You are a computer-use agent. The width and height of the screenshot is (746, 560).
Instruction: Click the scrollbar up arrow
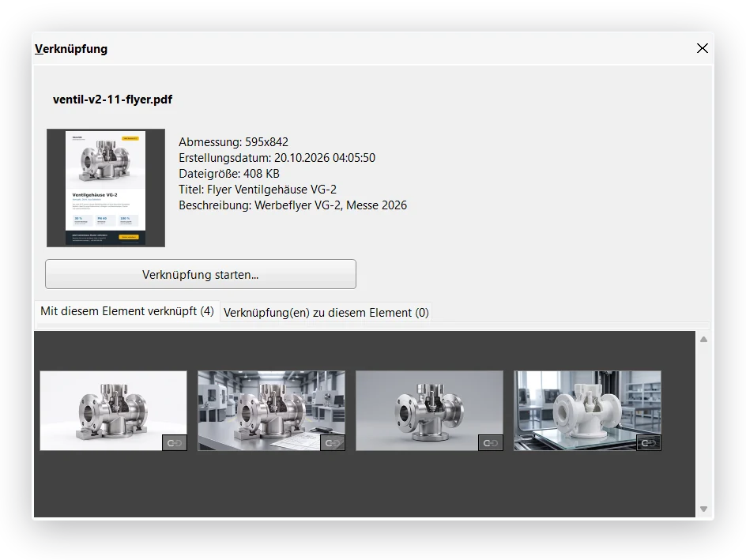click(703, 340)
